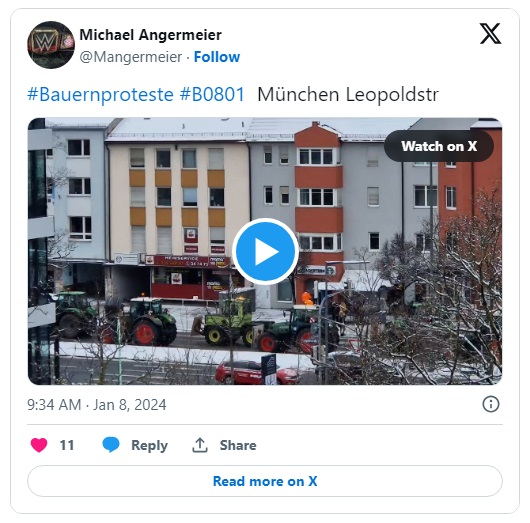
Task: Open Michael Angermeier's profile avatar
Action: pyautogui.click(x=51, y=45)
